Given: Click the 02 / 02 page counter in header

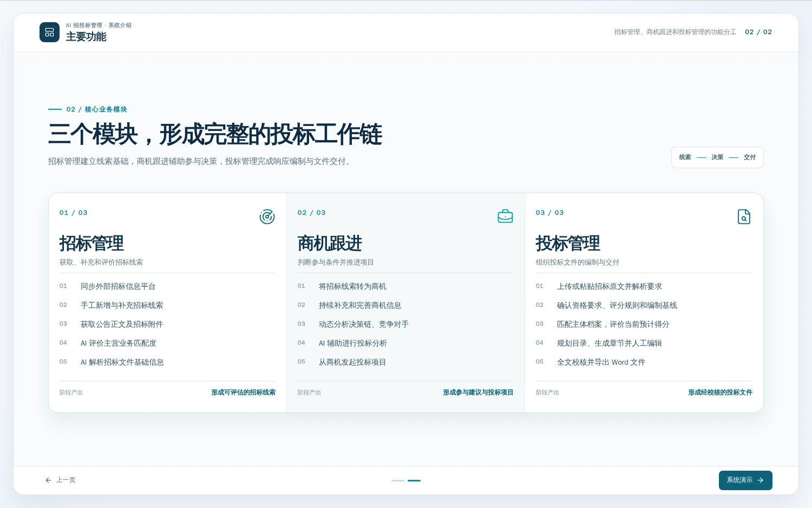Looking at the screenshot, I should point(758,32).
